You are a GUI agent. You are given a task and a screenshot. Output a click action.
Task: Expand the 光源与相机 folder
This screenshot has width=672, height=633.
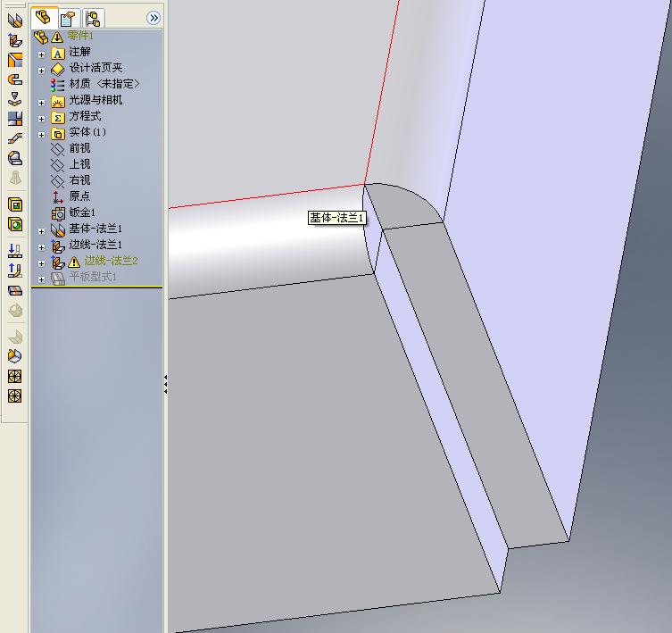[x=42, y=103]
